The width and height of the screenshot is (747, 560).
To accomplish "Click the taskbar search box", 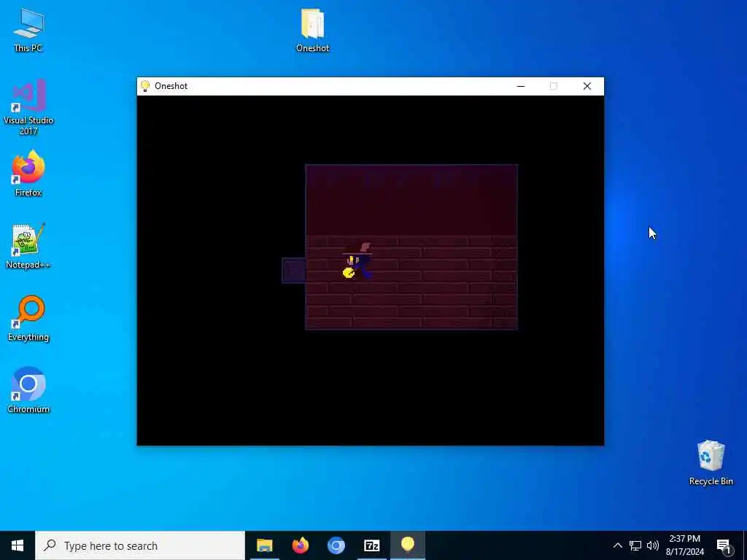I will point(140,545).
